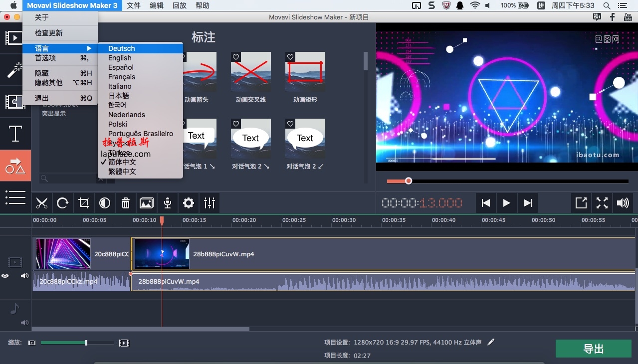Select the 28b888piCuvW.mp4 video clip
The image size is (638, 364).
pos(384,254)
